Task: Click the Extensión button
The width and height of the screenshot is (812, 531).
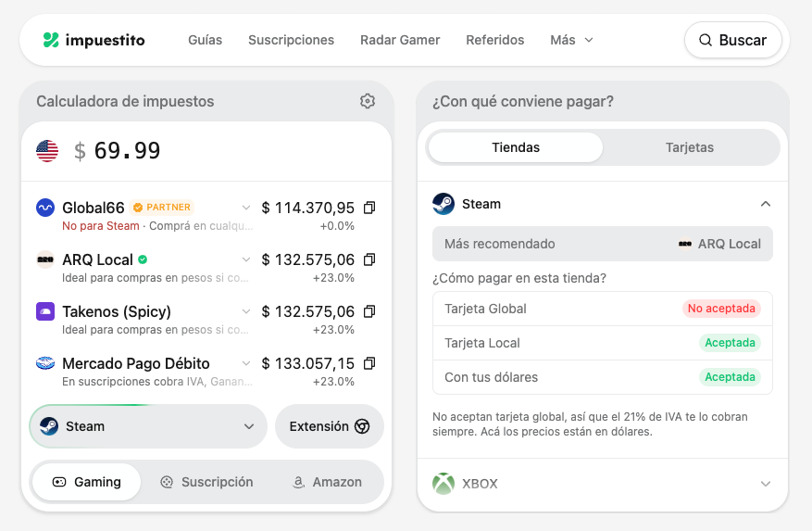Action: [330, 426]
